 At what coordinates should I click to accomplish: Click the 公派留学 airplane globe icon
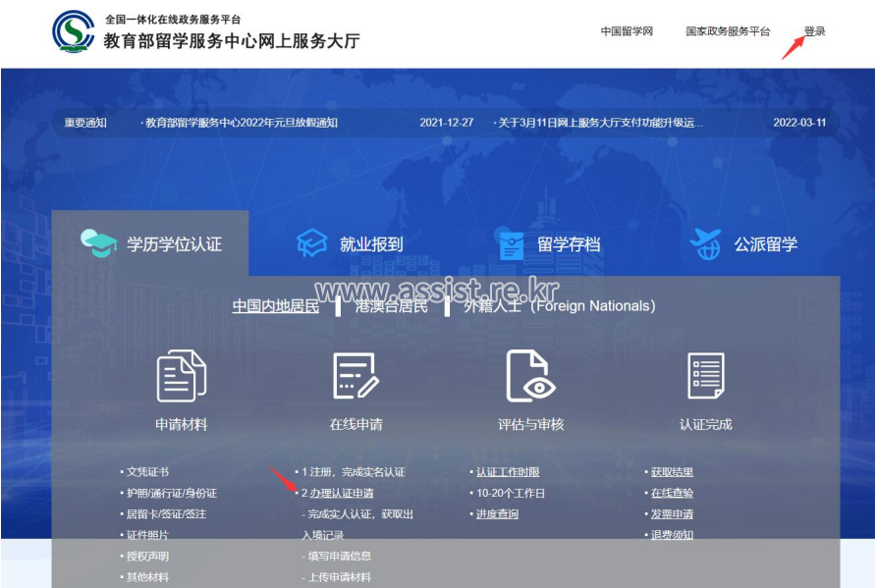(x=705, y=243)
